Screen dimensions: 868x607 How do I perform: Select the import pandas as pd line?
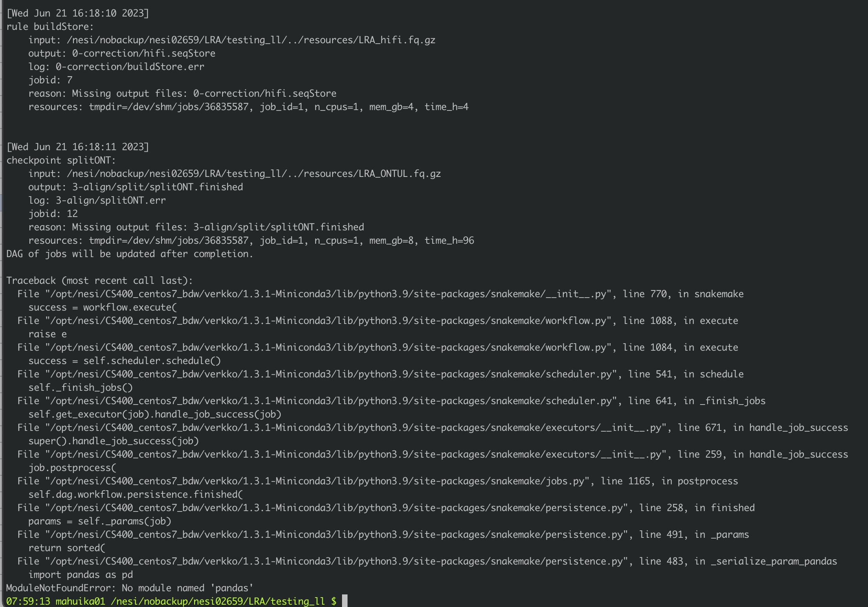tap(81, 574)
